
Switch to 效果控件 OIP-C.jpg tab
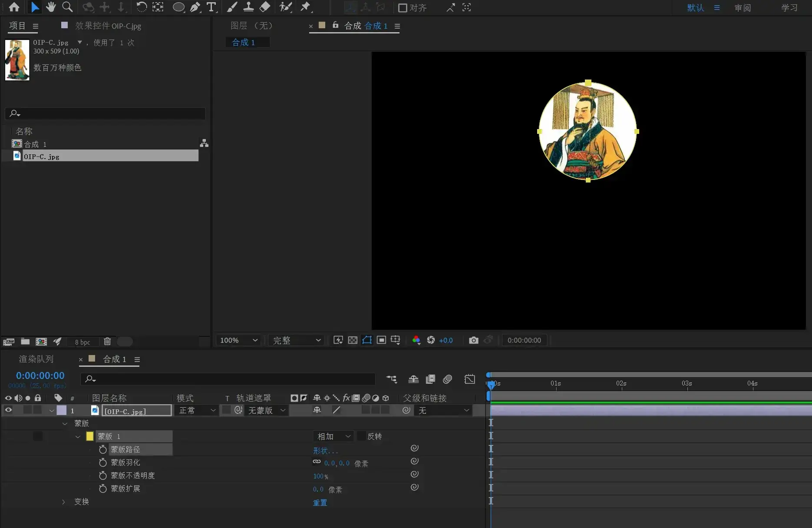tap(108, 26)
